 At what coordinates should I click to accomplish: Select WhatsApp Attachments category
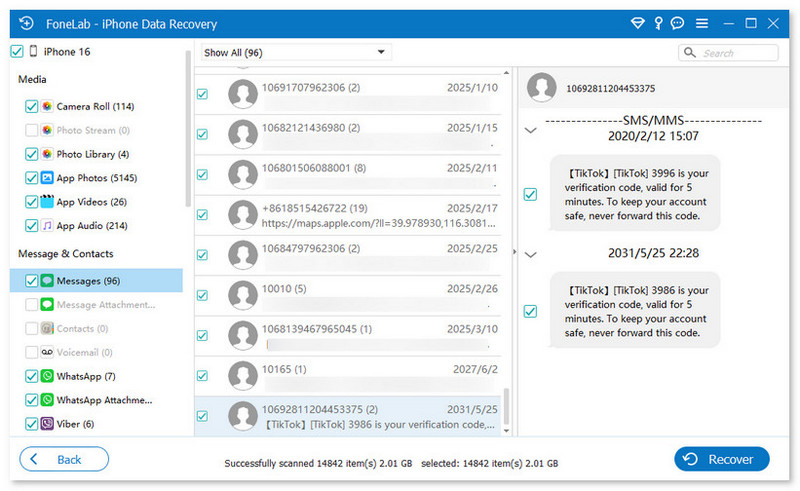(104, 400)
